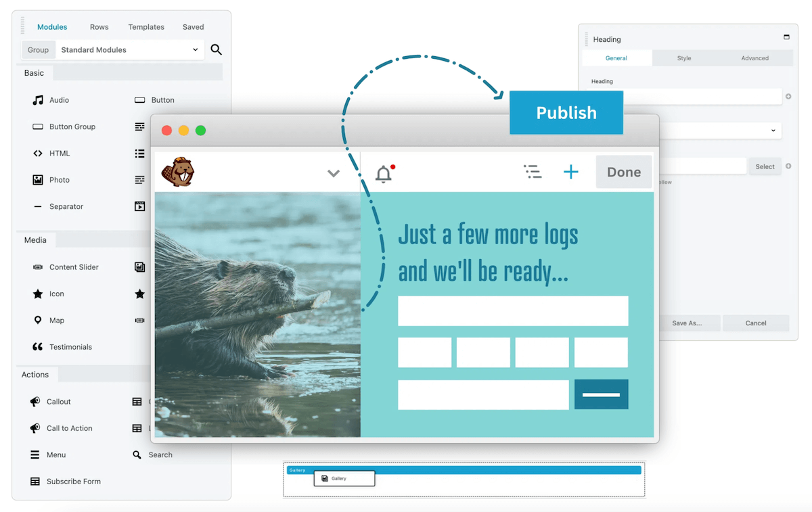
Task: Open the outline list icon in builder toolbar
Action: point(533,172)
